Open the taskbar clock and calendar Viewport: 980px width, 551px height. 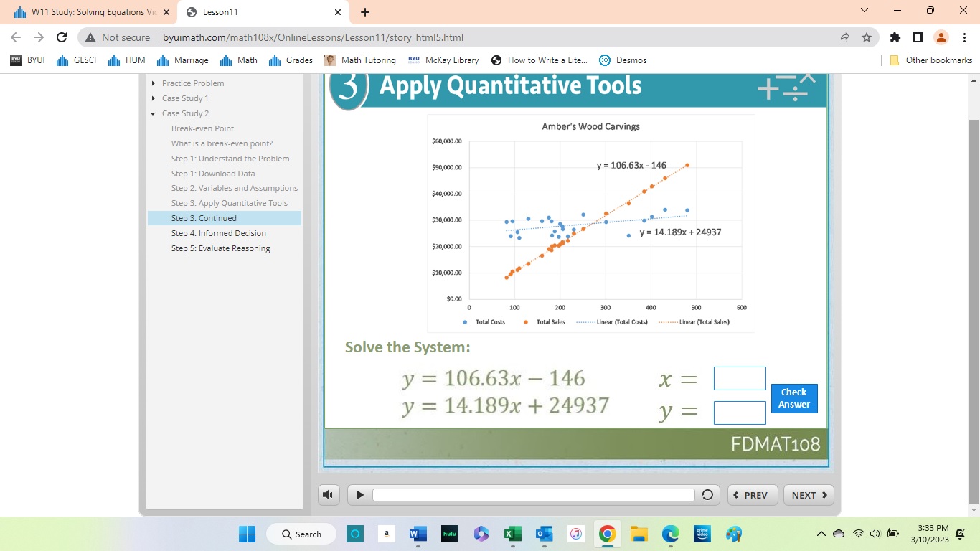(930, 534)
